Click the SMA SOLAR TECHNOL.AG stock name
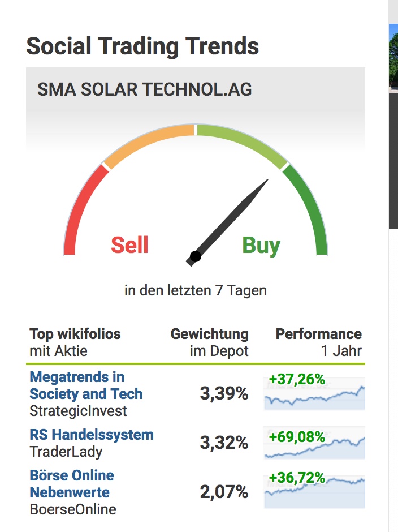398x532 pixels. click(x=145, y=89)
